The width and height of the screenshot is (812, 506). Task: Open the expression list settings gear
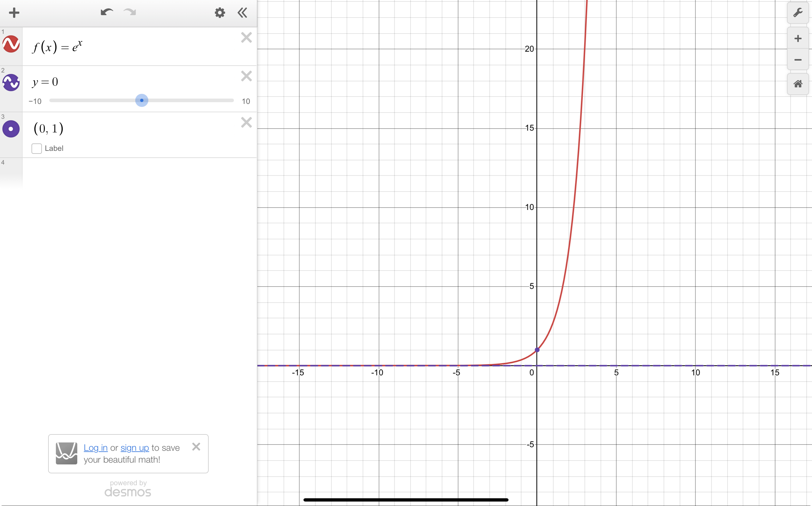(x=220, y=13)
